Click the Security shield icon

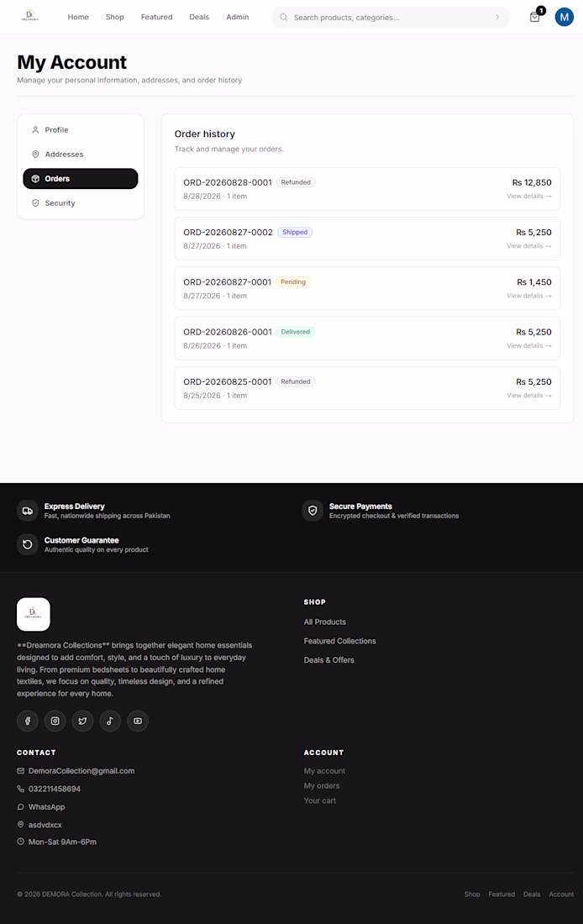coord(35,203)
